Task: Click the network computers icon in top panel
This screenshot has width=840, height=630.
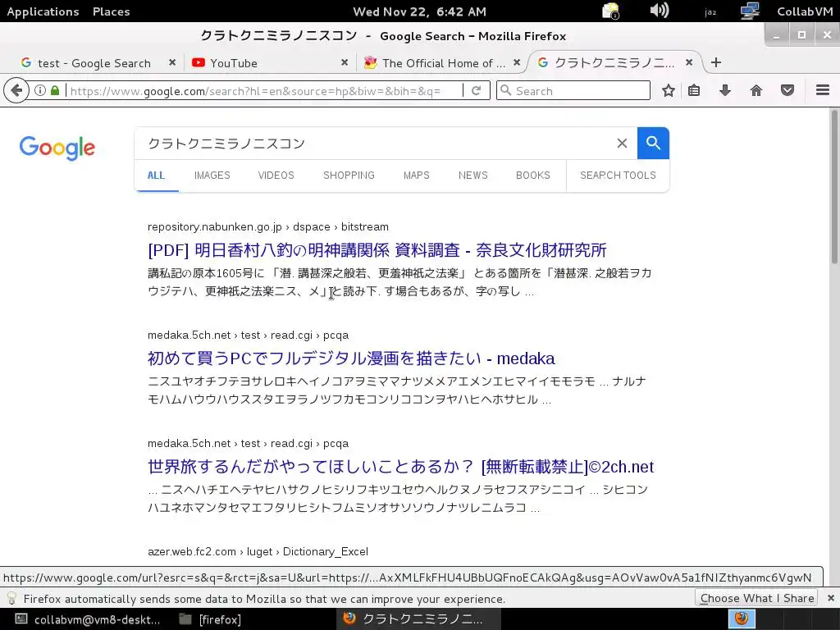Action: tap(750, 11)
